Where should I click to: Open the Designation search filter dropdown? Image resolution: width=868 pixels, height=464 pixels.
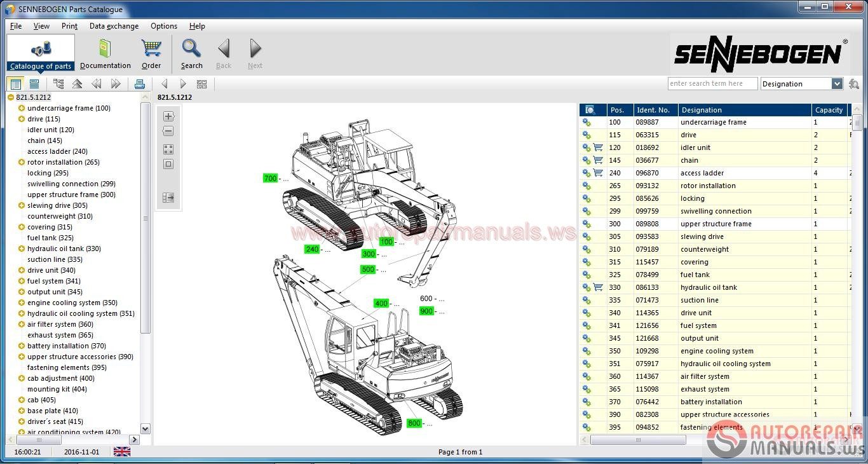pos(837,84)
